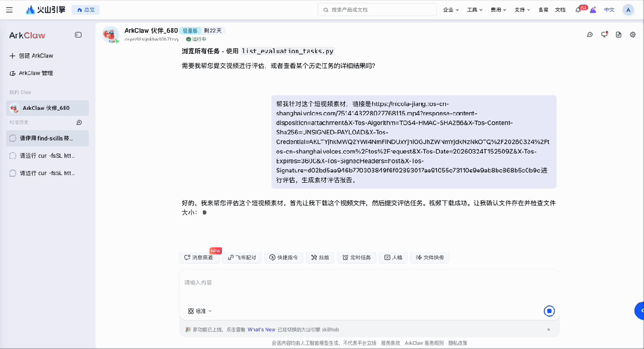Expand the 支持 dropdown menu
The height and width of the screenshot is (349, 644).
(522, 10)
